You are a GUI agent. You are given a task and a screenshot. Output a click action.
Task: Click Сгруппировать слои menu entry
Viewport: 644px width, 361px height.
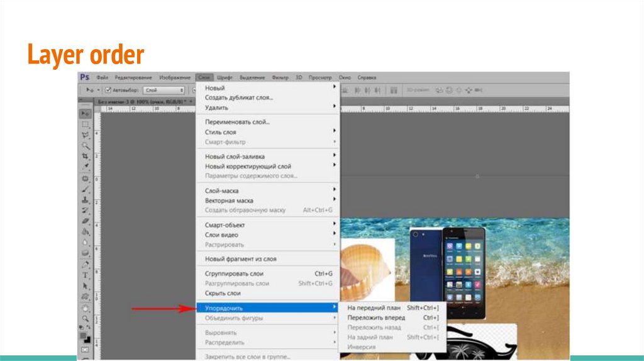234,274
